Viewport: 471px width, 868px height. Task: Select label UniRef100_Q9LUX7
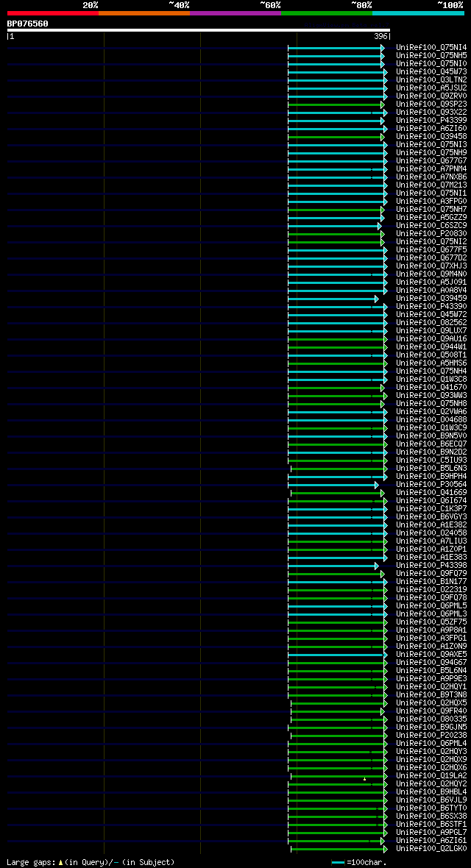(x=432, y=330)
